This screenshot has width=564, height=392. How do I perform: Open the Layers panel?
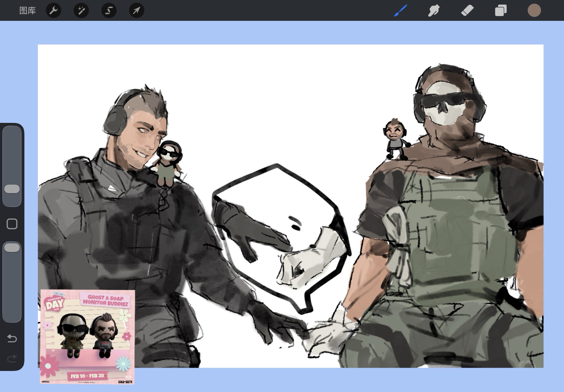coord(501,11)
